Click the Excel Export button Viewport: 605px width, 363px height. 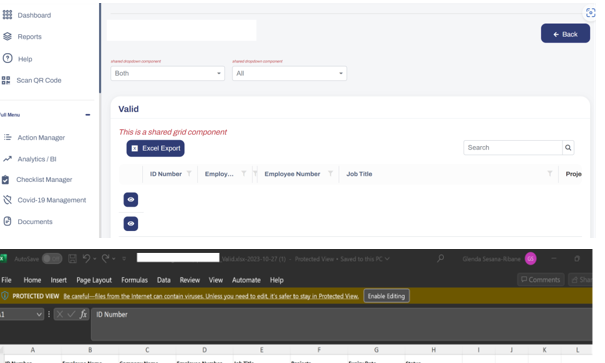tap(155, 149)
